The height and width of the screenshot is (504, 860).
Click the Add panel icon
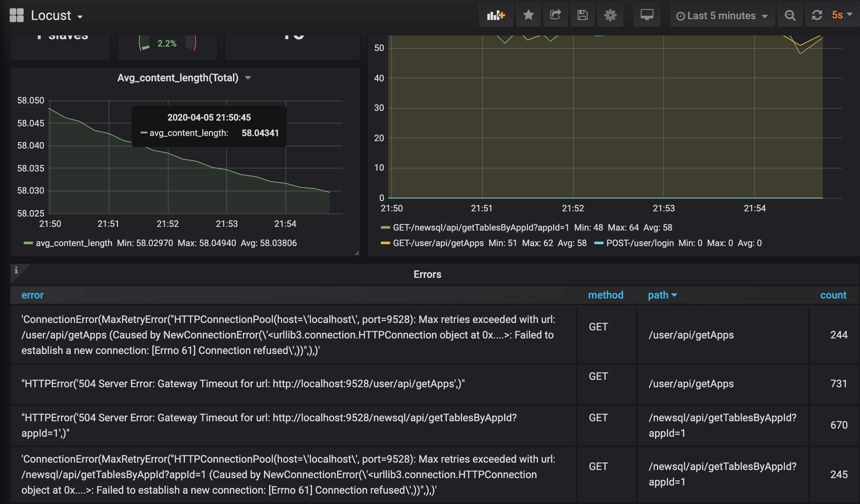click(496, 16)
